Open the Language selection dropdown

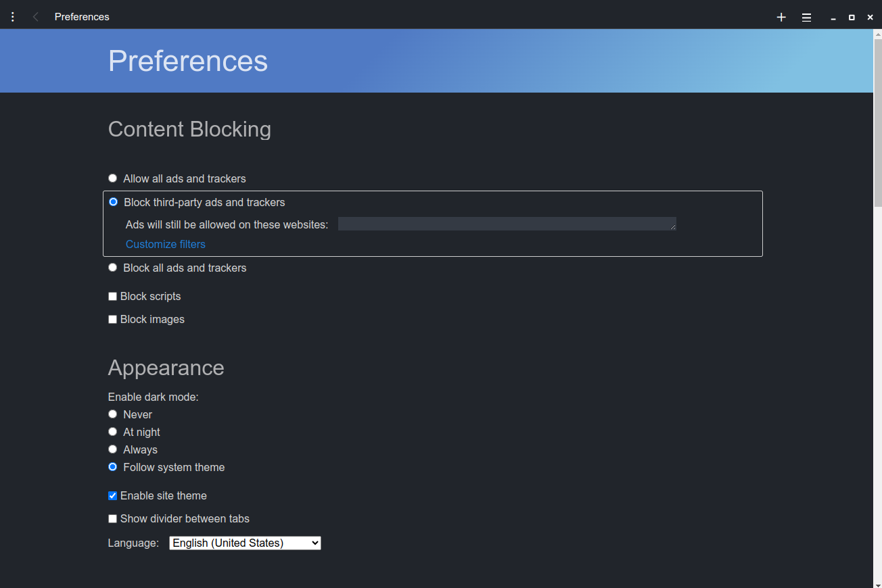click(x=244, y=543)
